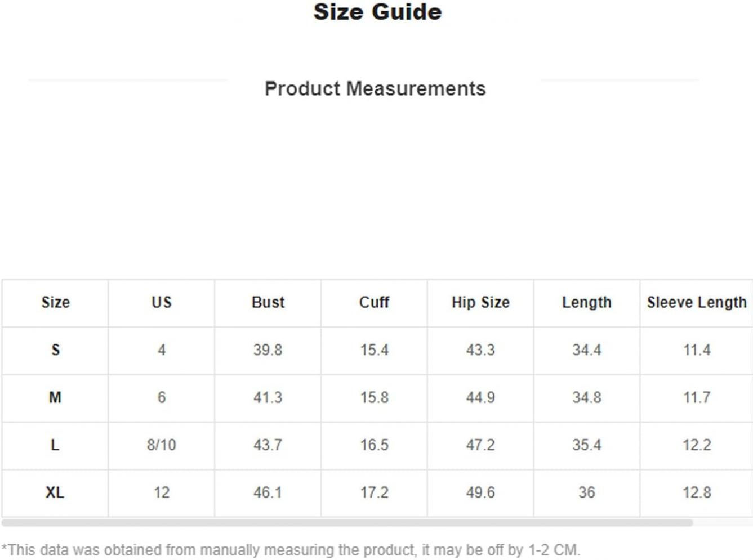Select the Size column header
This screenshot has width=753, height=560.
(55, 303)
